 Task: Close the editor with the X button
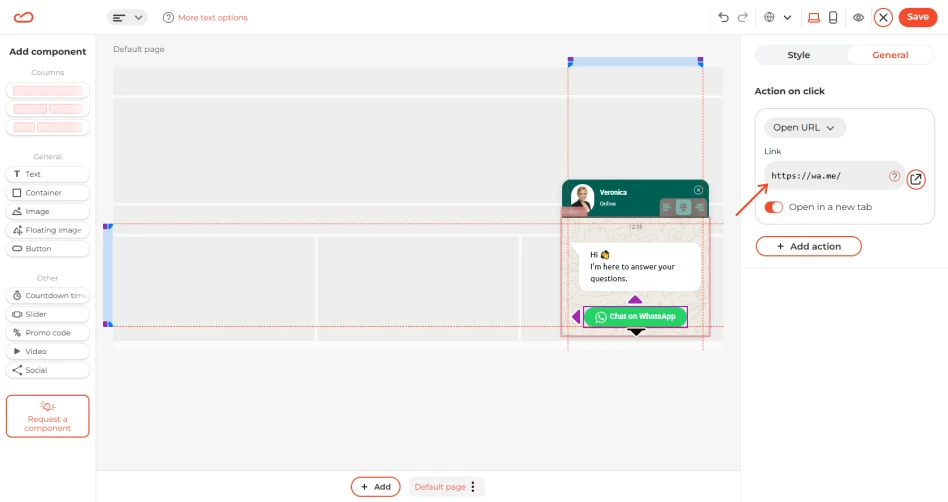[x=883, y=18]
